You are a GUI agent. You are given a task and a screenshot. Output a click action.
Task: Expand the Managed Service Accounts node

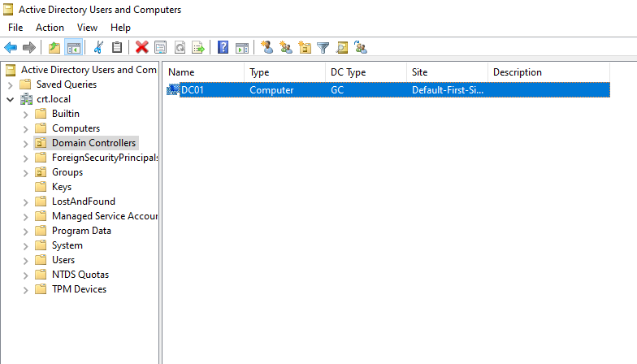pyautogui.click(x=26, y=216)
